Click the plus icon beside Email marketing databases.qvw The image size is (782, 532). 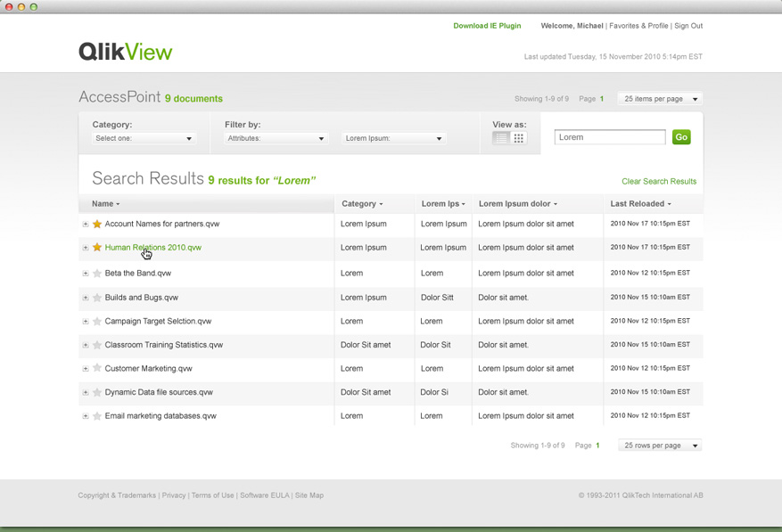tap(86, 415)
